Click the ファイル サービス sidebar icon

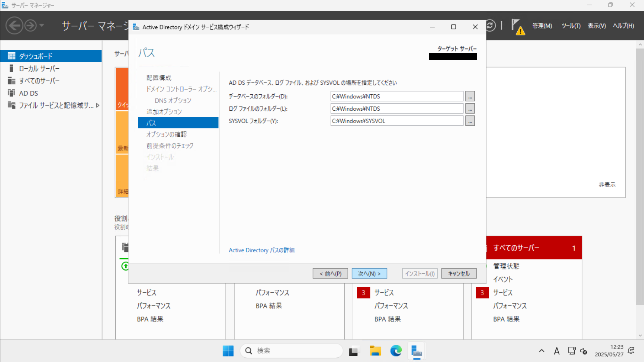(x=12, y=105)
